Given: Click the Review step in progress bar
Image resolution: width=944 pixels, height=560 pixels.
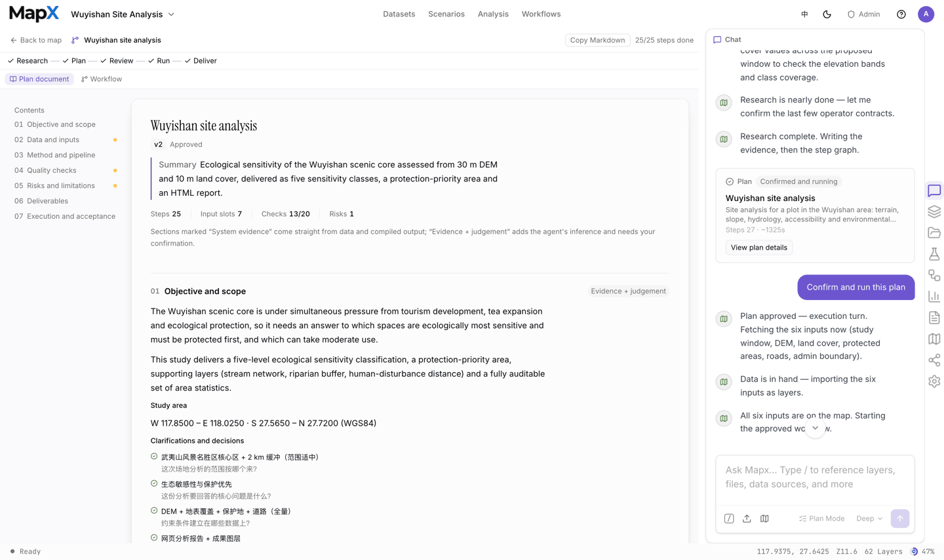Looking at the screenshot, I should [117, 61].
